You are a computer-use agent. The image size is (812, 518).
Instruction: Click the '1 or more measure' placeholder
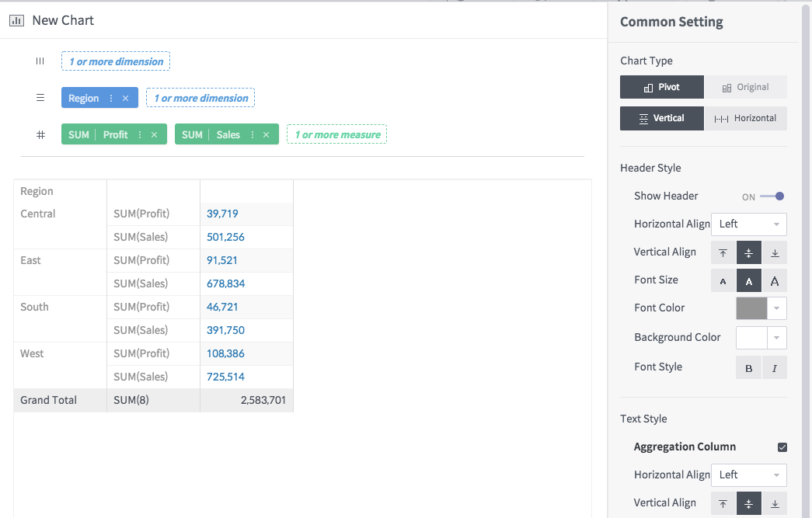337,134
